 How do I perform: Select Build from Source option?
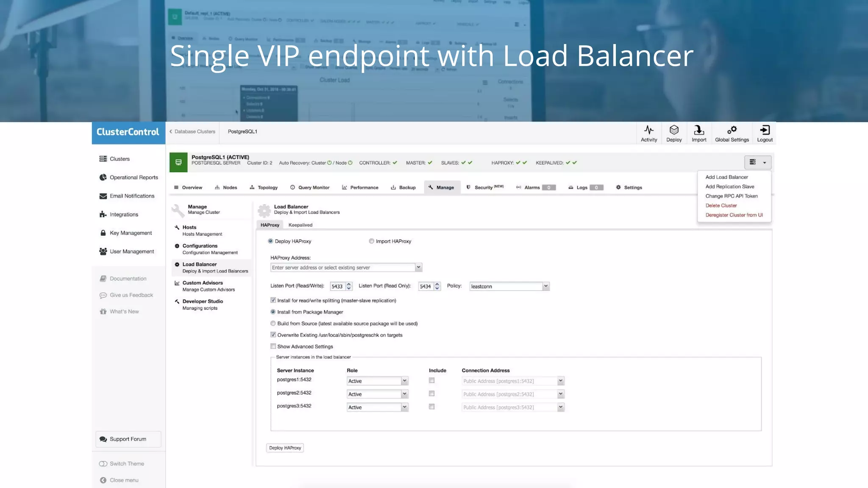coord(273,323)
